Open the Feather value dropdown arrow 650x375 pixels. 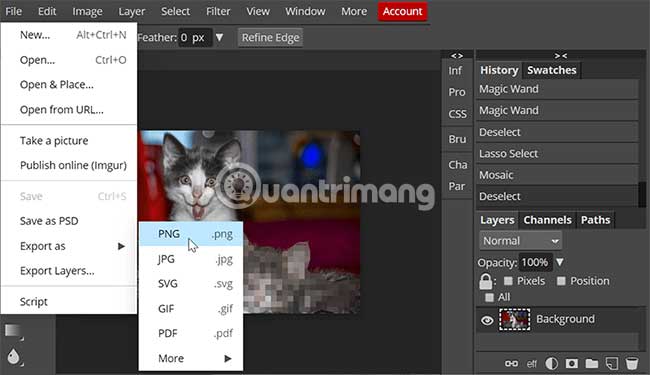219,37
